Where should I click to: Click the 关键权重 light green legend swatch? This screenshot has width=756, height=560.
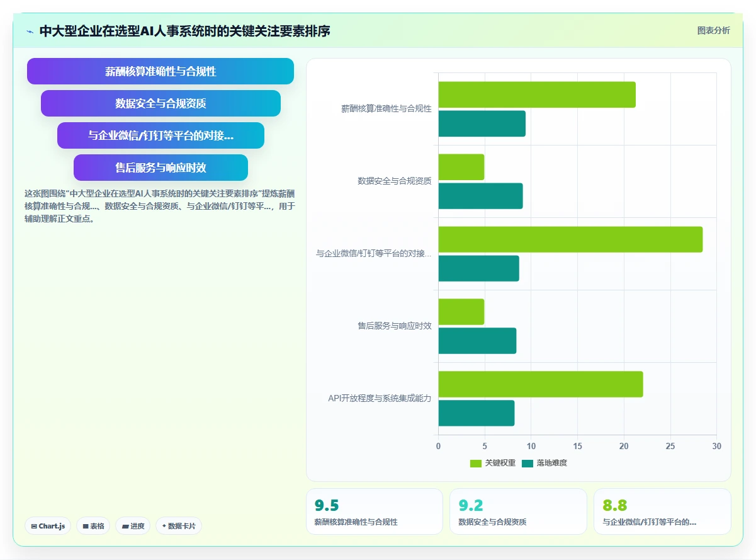476,464
